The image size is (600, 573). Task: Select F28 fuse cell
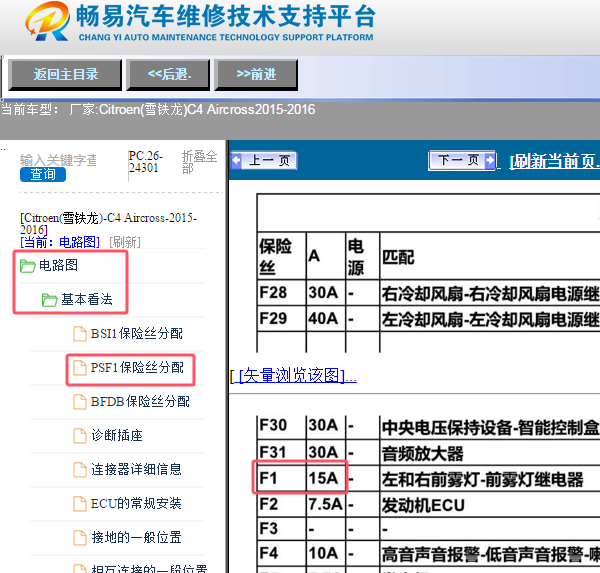(x=281, y=293)
